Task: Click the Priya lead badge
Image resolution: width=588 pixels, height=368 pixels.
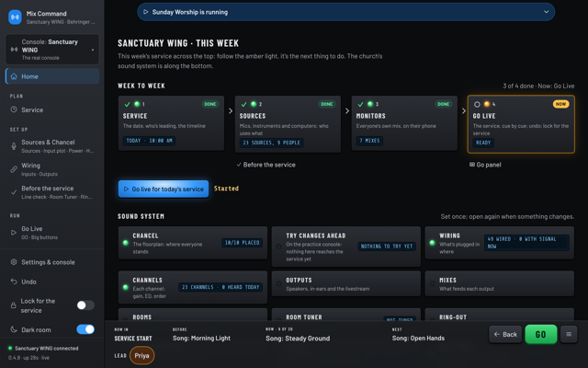Action: tap(141, 356)
